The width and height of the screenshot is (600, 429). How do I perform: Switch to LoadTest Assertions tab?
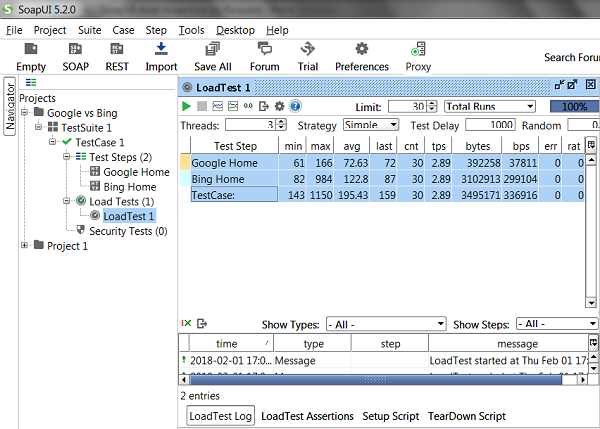(307, 416)
